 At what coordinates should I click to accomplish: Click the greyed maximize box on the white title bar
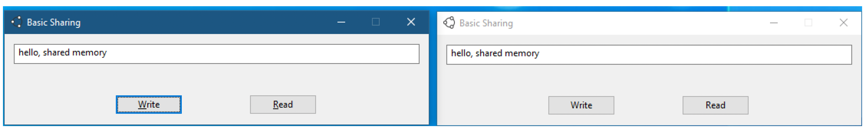(x=808, y=23)
